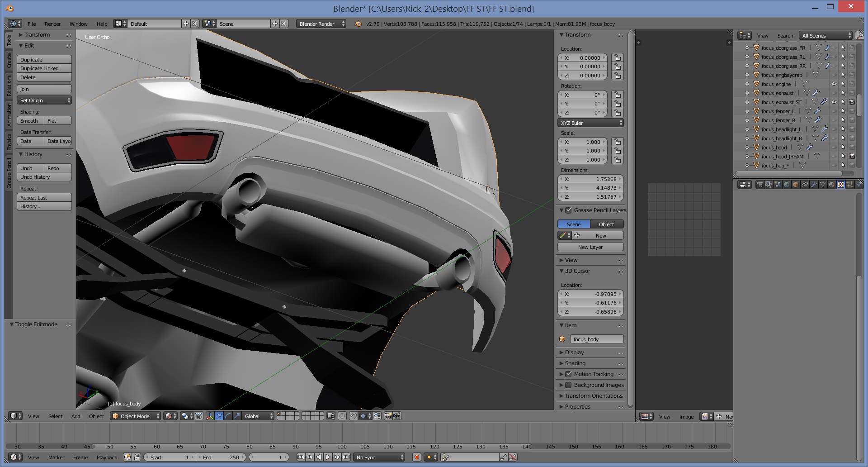Click the outliner search magnifier icon

(x=859, y=35)
